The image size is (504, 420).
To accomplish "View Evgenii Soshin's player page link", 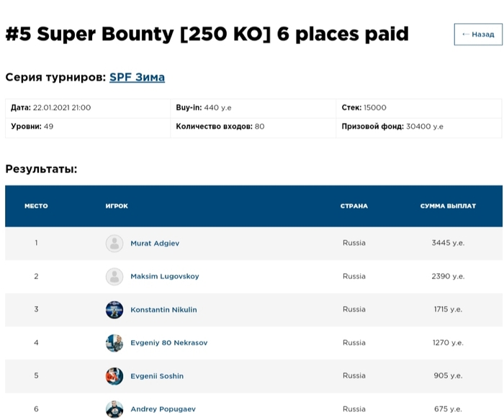I will [157, 376].
